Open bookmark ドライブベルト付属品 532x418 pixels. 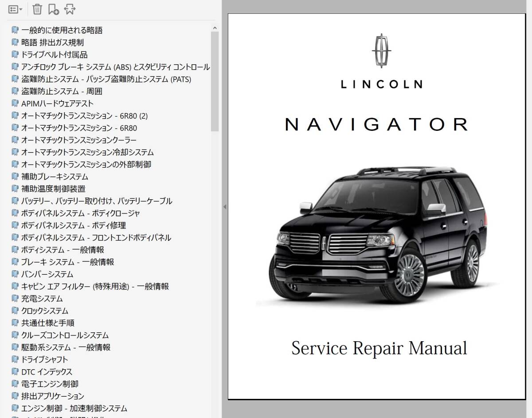coord(55,55)
